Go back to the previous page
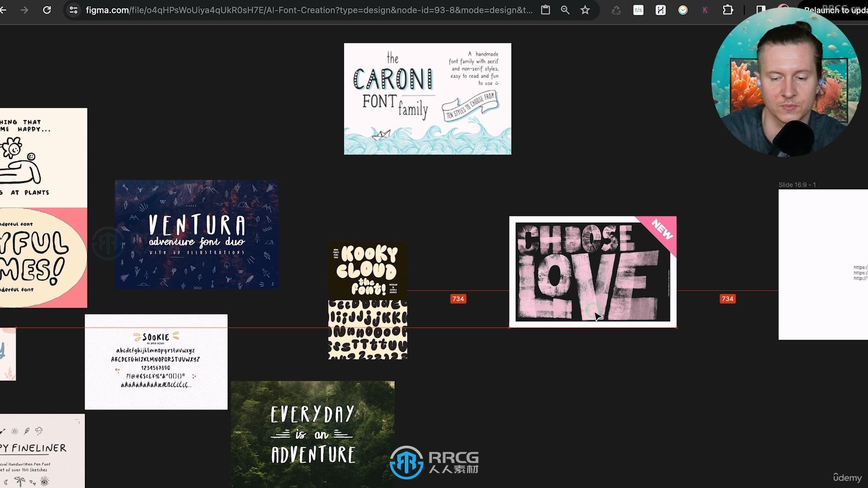868x488 pixels. [3, 10]
